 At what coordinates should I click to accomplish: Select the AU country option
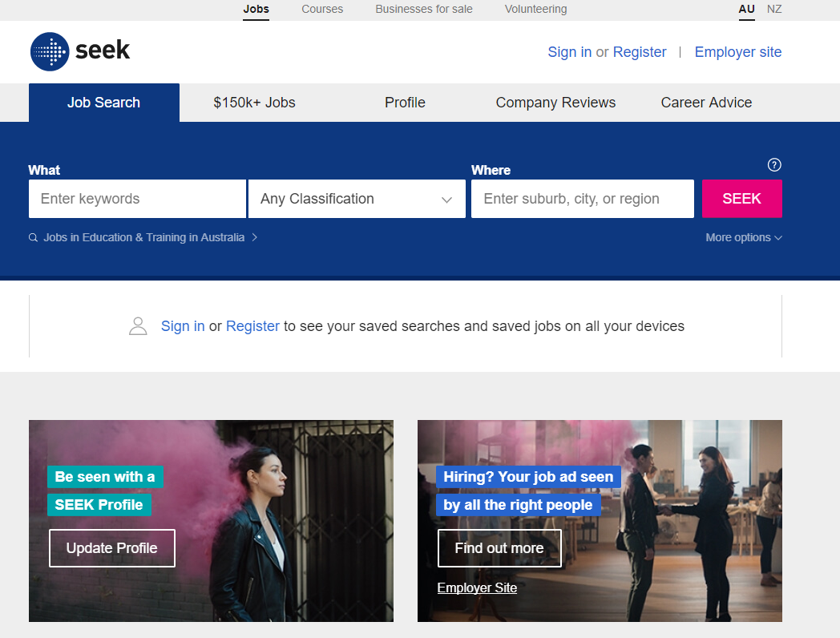[746, 9]
